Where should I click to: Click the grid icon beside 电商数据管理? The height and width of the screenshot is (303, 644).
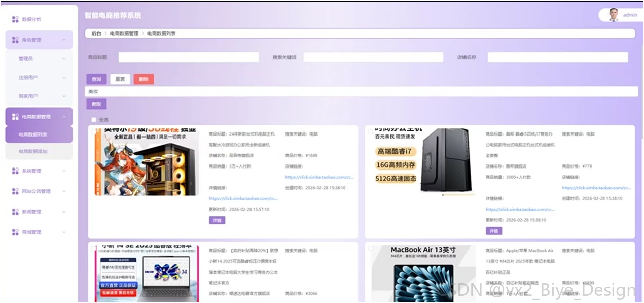click(15, 117)
